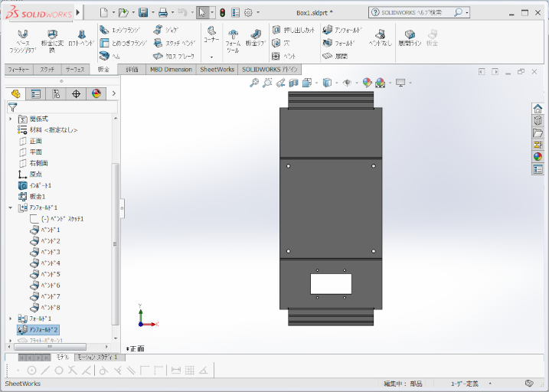Collapse the アンフォールド1 feature node
The height and width of the screenshot is (392, 549).
coord(10,207)
